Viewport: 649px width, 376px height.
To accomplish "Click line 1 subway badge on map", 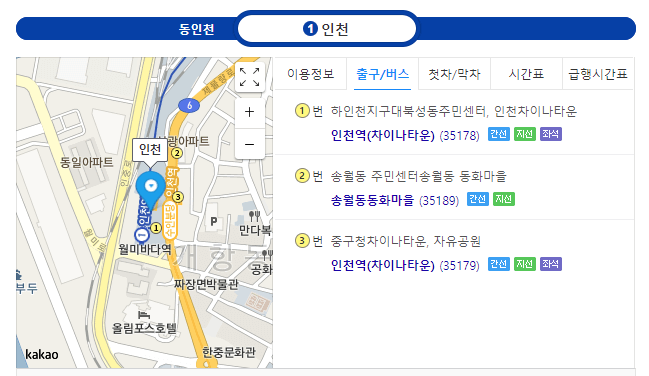I will (x=142, y=235).
